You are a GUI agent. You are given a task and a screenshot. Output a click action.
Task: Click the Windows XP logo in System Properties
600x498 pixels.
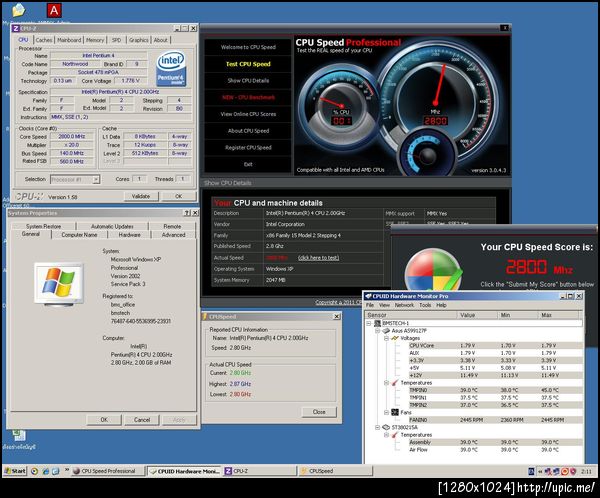pos(59,283)
